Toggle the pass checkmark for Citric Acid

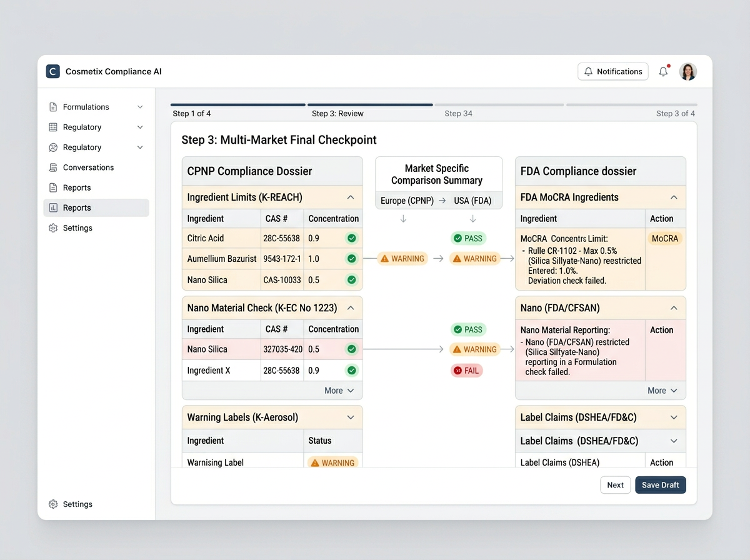tap(351, 238)
